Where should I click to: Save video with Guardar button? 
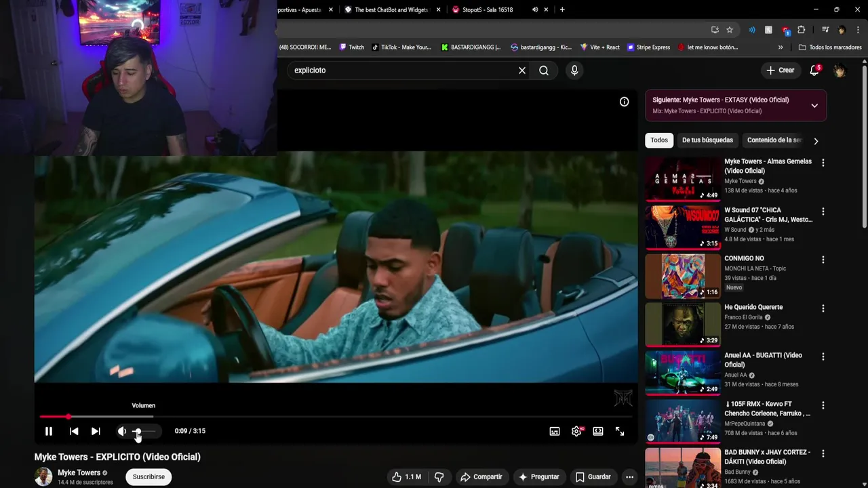pyautogui.click(x=593, y=477)
